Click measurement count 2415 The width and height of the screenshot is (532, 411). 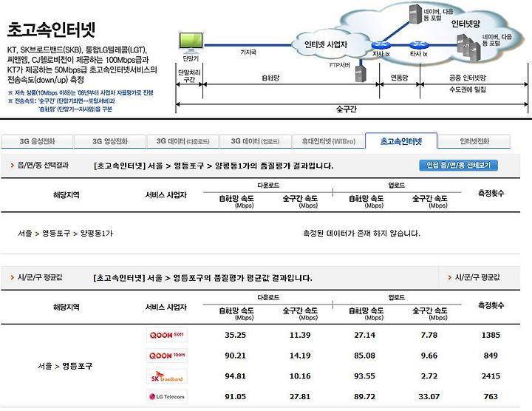pyautogui.click(x=491, y=376)
